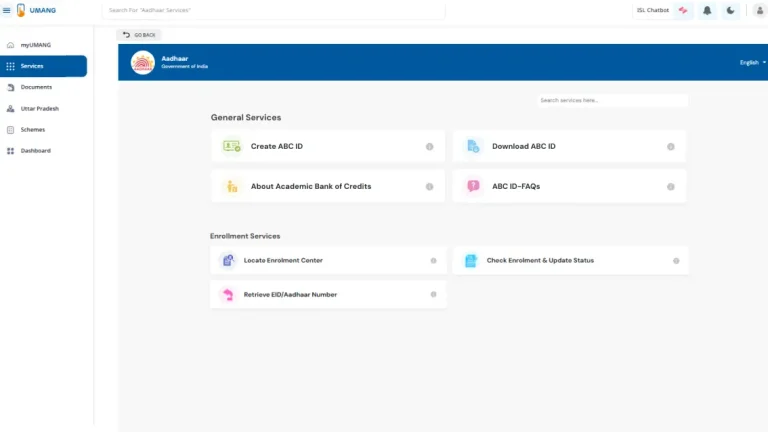The width and height of the screenshot is (768, 432).
Task: Show info for Retrieve EID/Aadhaar Number
Action: pos(433,294)
